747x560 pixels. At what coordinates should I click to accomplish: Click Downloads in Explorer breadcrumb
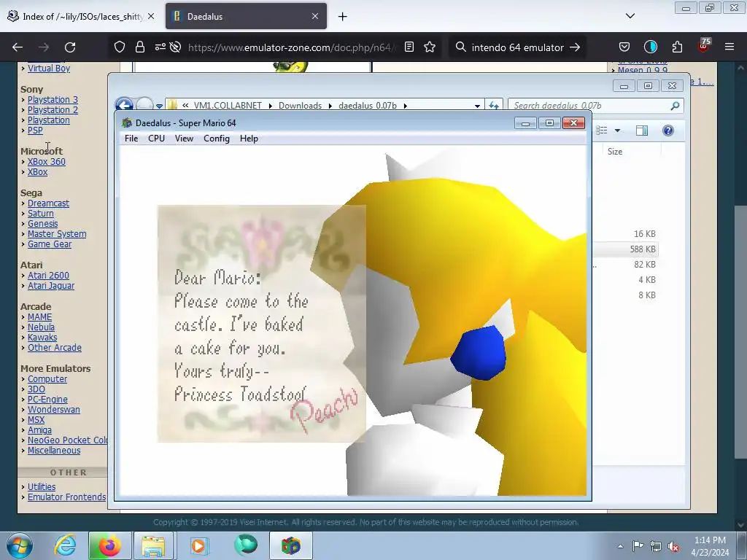pos(300,106)
